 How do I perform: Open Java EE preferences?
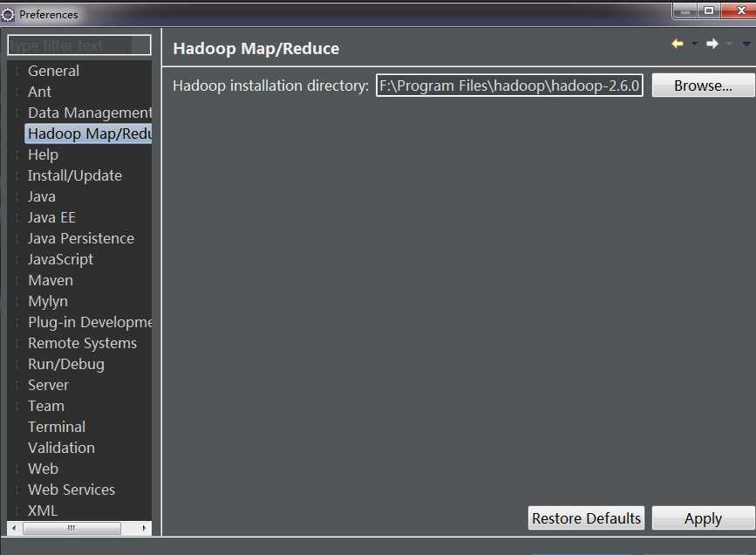pos(51,217)
